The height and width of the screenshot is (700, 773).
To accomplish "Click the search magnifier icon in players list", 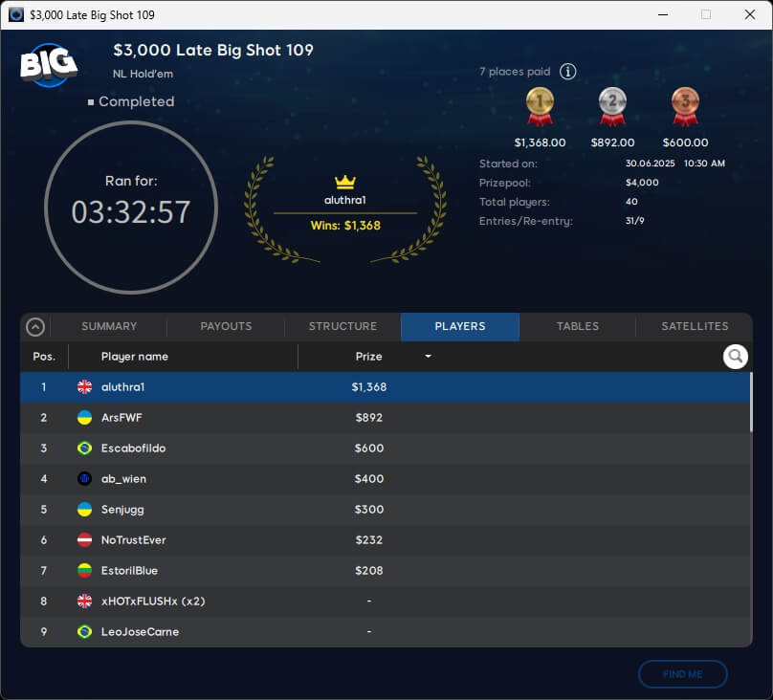I will [x=735, y=357].
